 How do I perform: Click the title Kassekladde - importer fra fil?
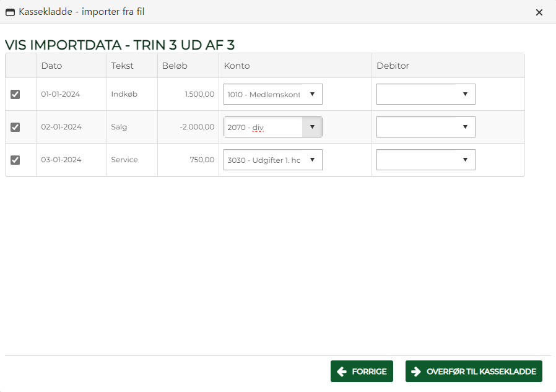pos(82,12)
